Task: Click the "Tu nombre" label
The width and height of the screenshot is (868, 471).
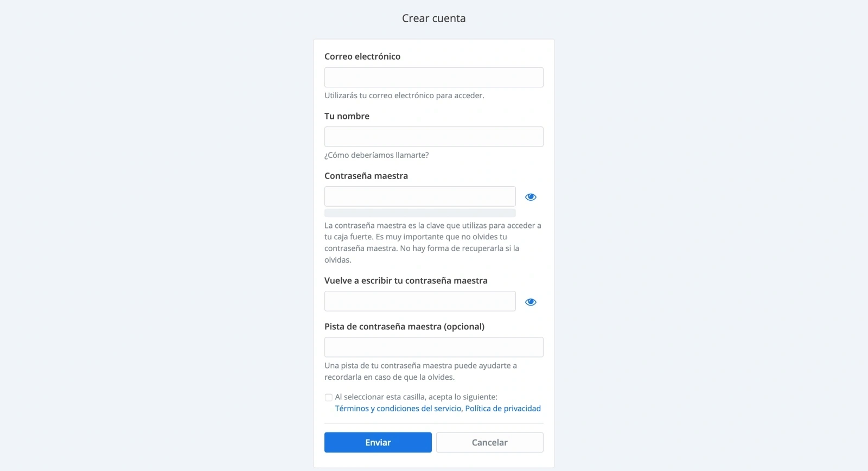Action: pos(347,116)
